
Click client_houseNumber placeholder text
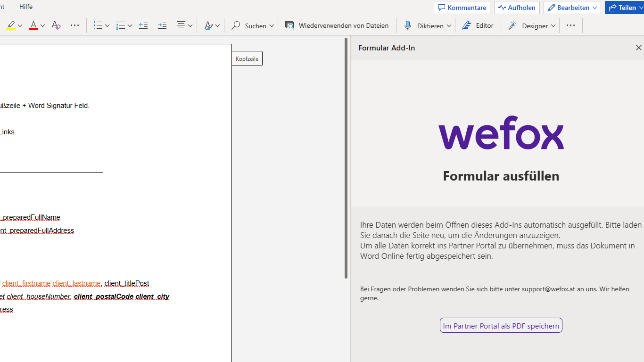point(39,296)
